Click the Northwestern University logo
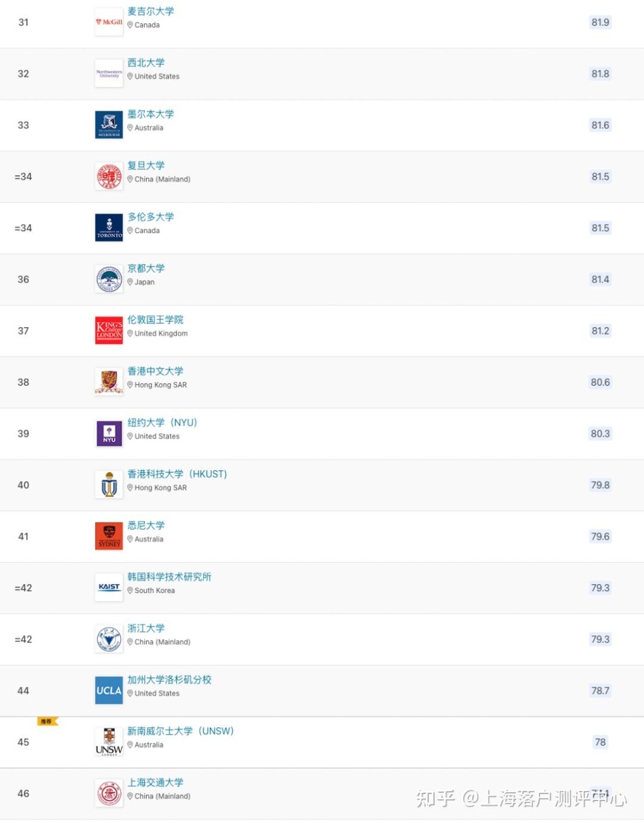Viewport: 644px width, 825px height. point(109,73)
